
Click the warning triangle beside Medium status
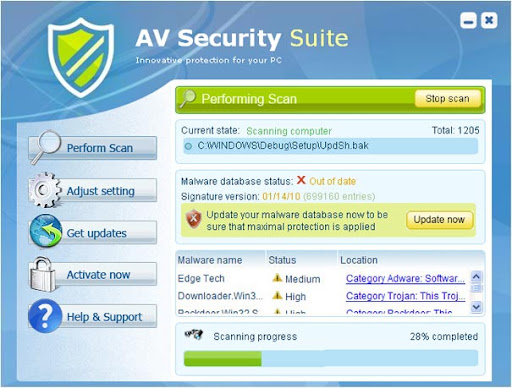click(x=277, y=278)
